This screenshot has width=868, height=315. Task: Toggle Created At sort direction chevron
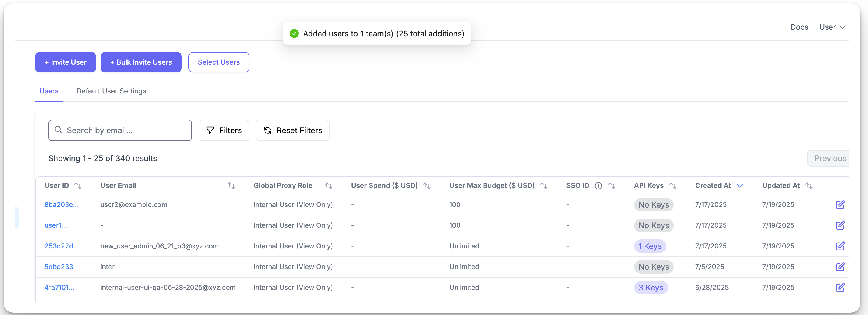739,186
